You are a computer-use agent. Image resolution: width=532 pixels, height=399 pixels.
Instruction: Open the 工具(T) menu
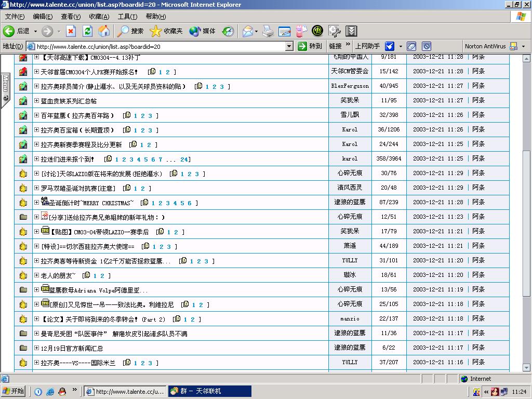tap(127, 17)
